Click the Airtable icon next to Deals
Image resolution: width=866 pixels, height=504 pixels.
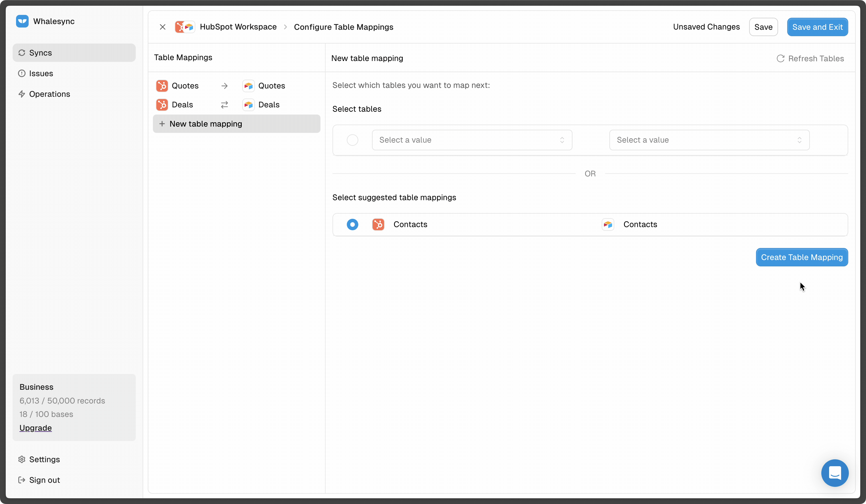tap(248, 105)
